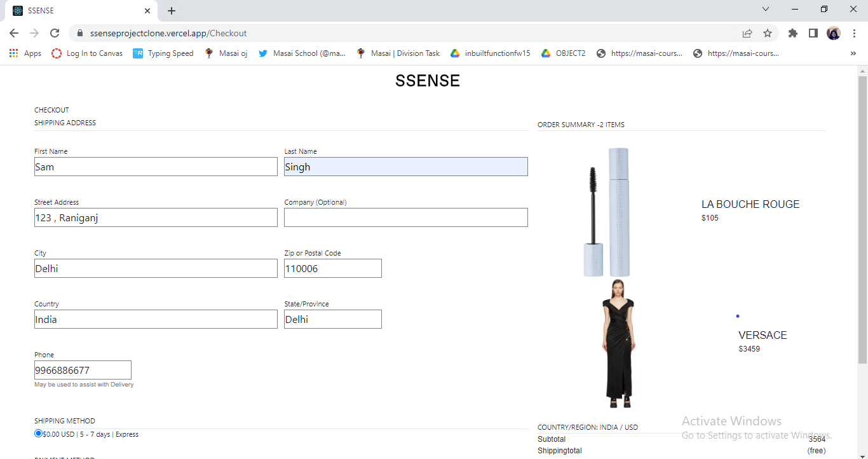Close the SSENSE tab
The height and width of the screenshot is (459, 868).
[147, 11]
